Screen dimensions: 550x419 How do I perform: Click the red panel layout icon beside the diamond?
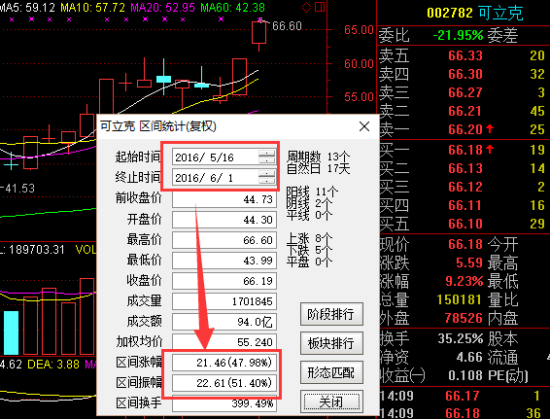pyautogui.click(x=320, y=7)
